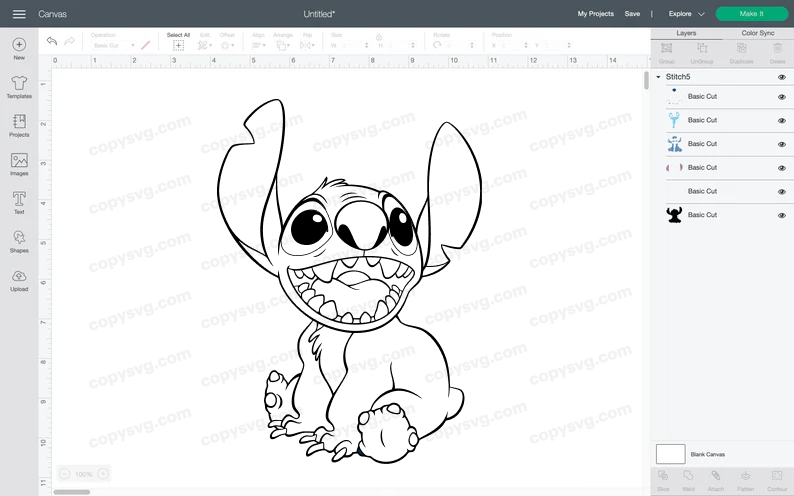The image size is (794, 496).
Task: Click the Blank Canvas white swatch
Action: (x=670, y=454)
